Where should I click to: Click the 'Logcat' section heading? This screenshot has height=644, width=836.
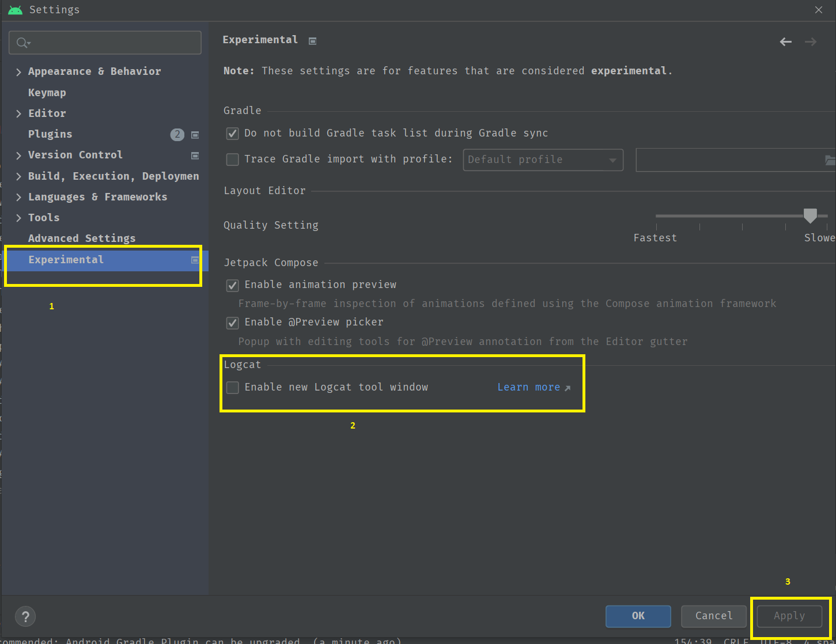pos(243,365)
